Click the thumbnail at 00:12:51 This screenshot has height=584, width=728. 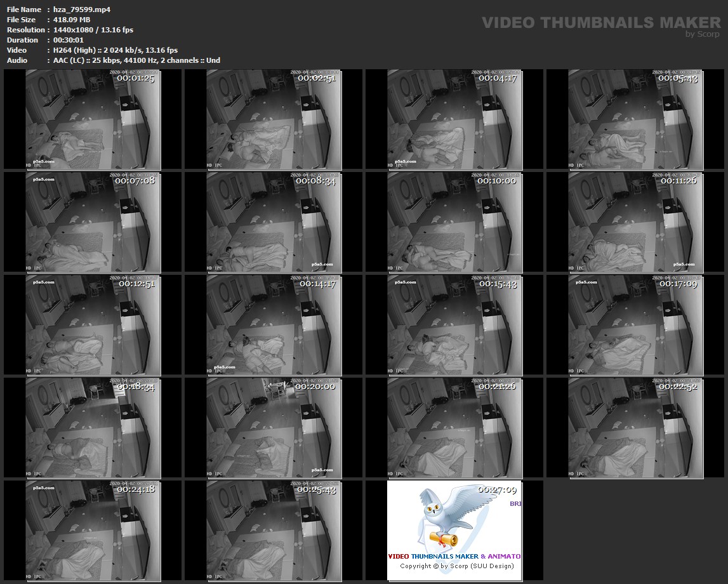tap(93, 325)
